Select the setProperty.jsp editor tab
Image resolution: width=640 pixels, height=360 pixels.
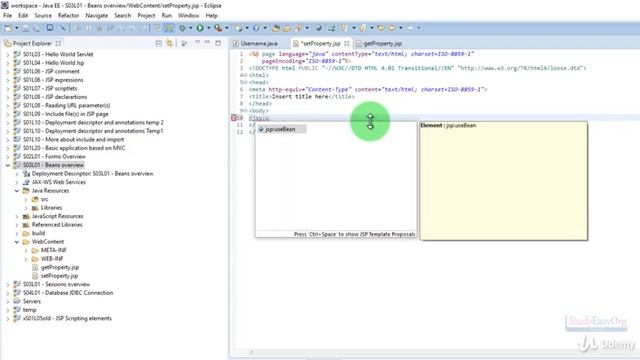(x=320, y=43)
